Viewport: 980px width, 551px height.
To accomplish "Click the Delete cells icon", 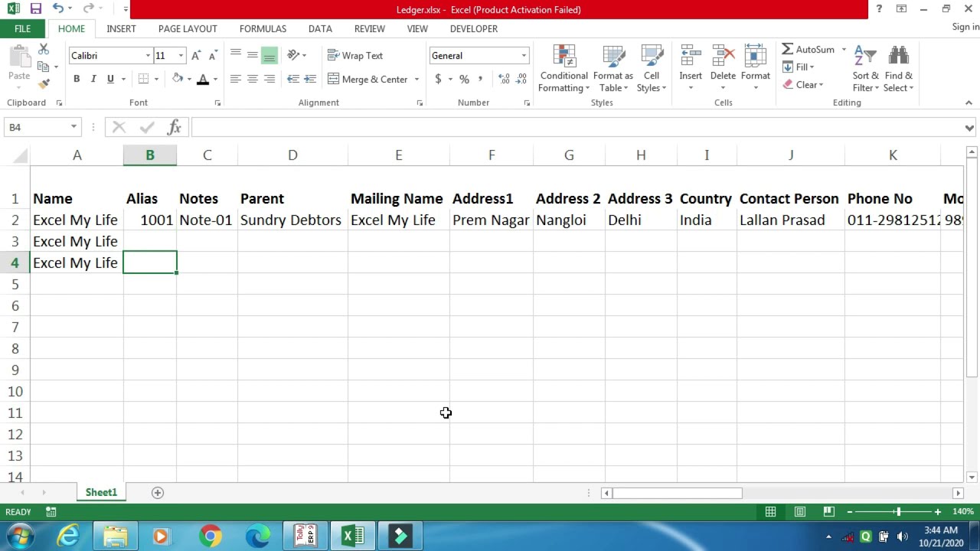I will tap(723, 57).
